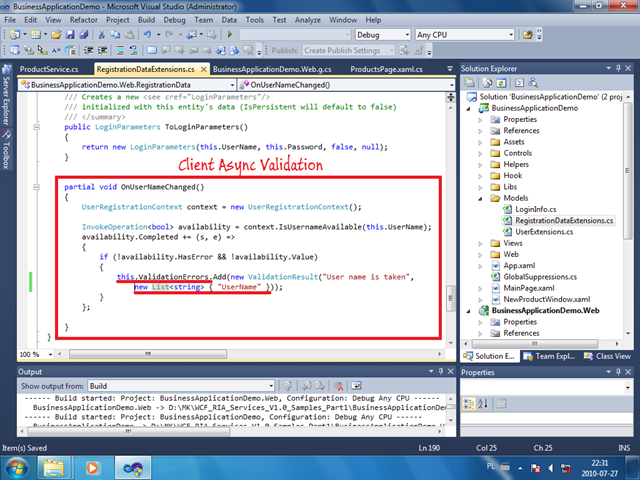
Task: Click Clear All icon in Output panel
Action: coord(338,386)
